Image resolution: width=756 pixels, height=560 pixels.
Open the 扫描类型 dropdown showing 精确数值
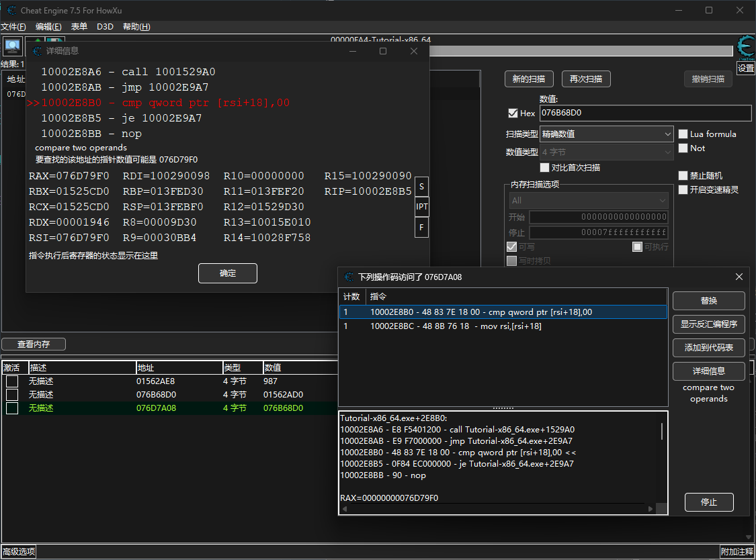coord(606,134)
